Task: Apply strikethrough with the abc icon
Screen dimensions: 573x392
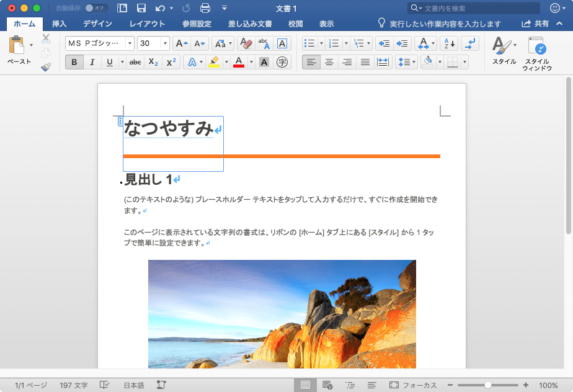Action: [135, 62]
